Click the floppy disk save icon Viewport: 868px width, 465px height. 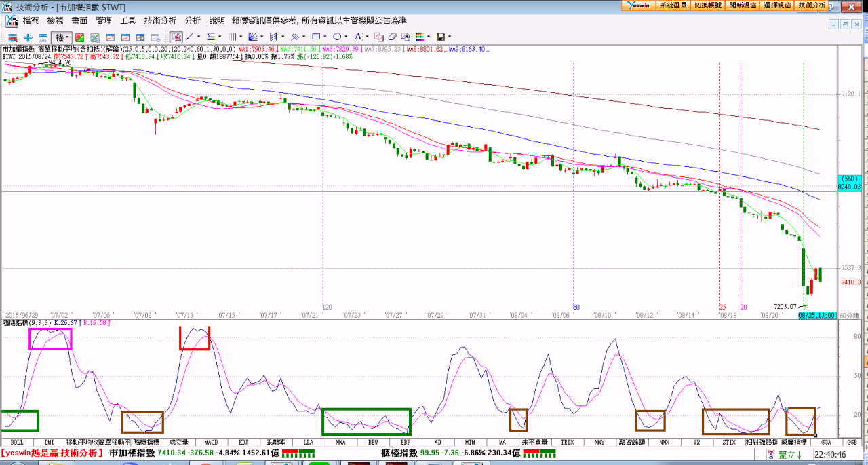[440, 37]
